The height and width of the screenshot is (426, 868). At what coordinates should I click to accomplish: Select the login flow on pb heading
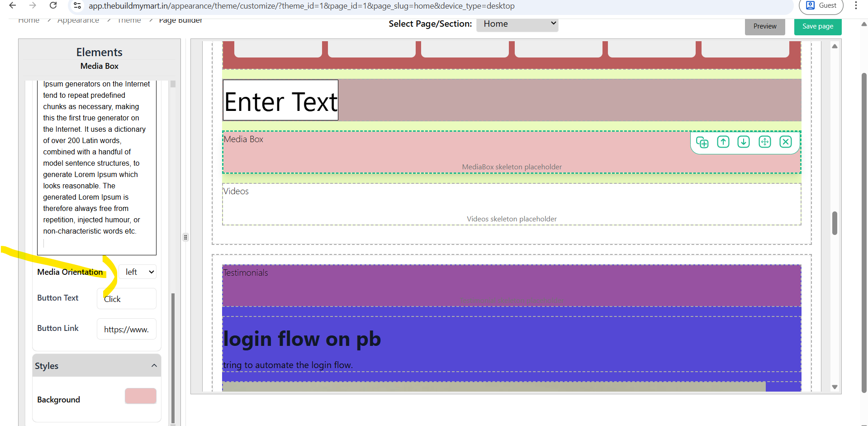(302, 339)
